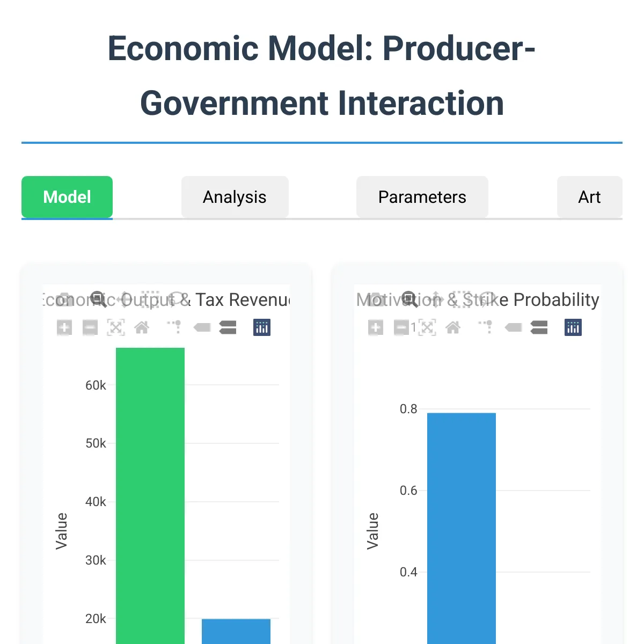Click the green Economic Output bar
Screen dimensions: 644x644
click(150, 483)
